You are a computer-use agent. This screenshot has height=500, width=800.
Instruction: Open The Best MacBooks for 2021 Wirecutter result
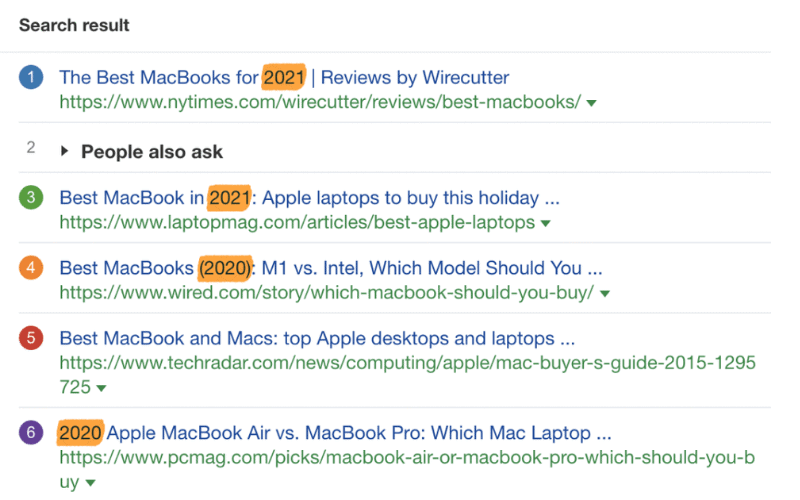[284, 78]
